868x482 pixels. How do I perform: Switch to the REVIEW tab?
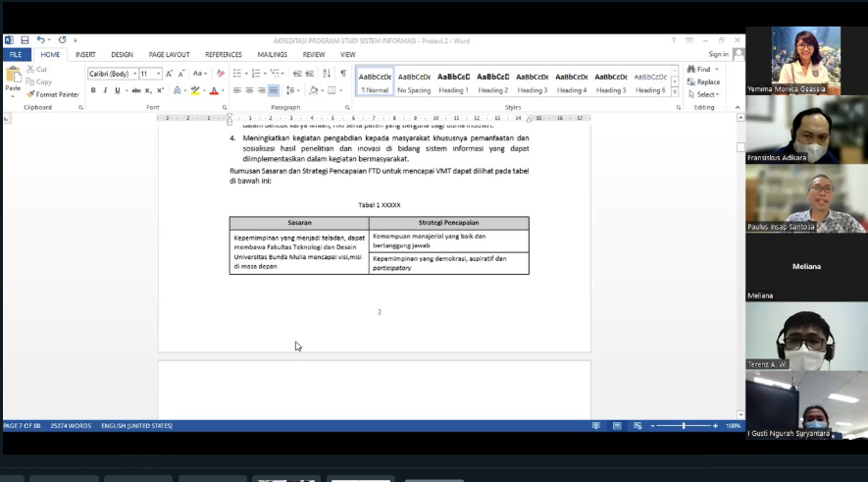pos(313,55)
